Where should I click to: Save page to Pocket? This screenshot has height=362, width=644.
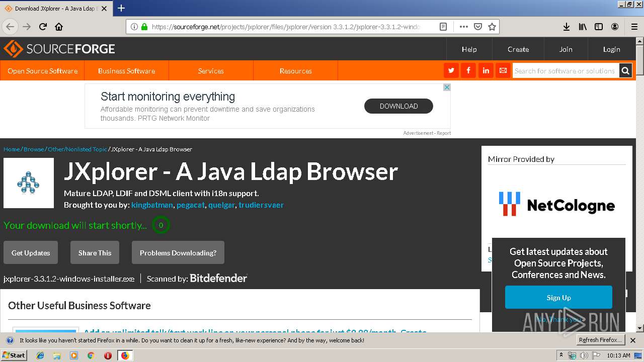pyautogui.click(x=478, y=27)
